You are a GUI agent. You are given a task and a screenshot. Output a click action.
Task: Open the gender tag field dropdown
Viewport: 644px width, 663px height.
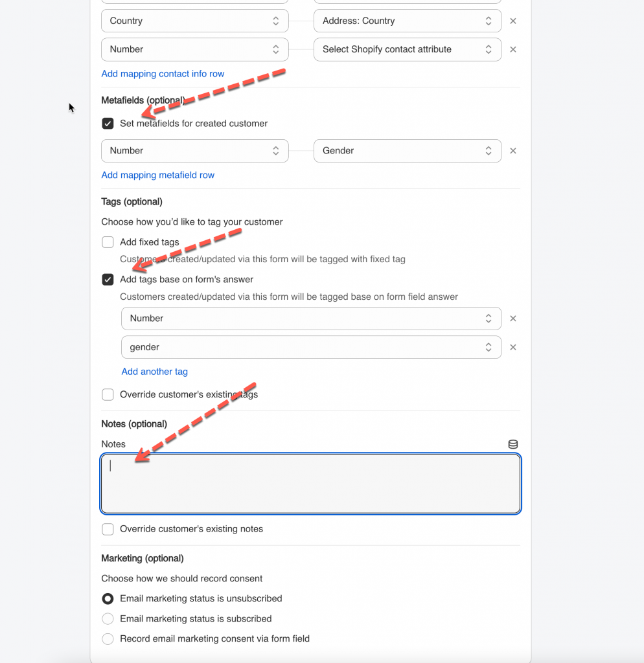[x=311, y=347]
